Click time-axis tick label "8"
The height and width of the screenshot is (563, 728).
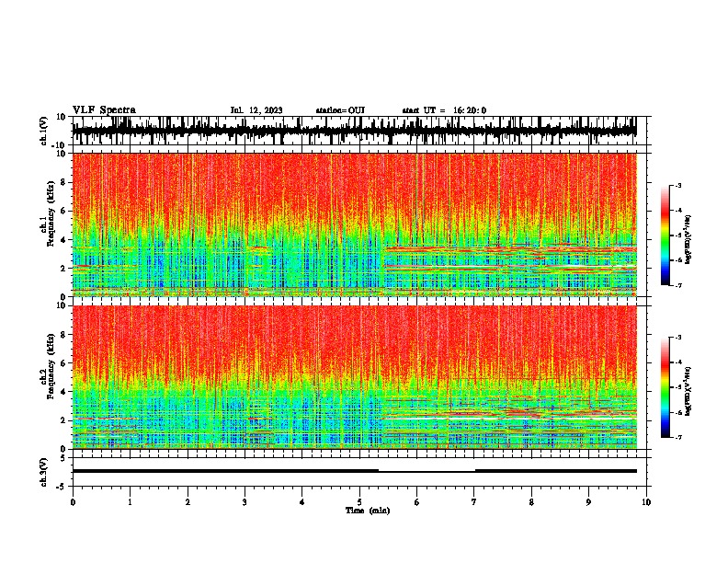[531, 502]
